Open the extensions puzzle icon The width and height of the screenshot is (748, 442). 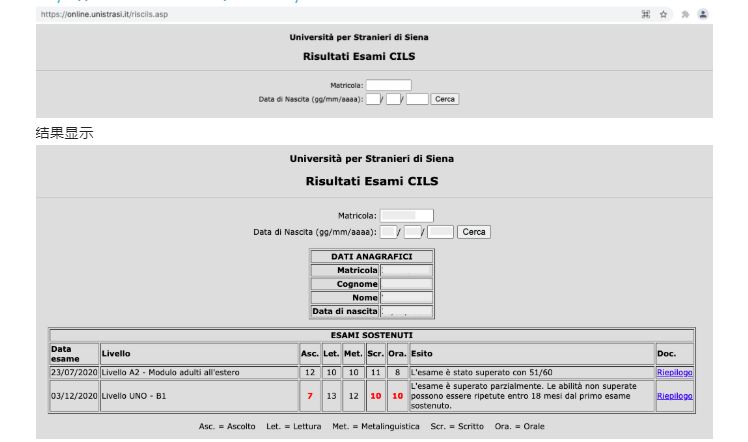pos(685,14)
